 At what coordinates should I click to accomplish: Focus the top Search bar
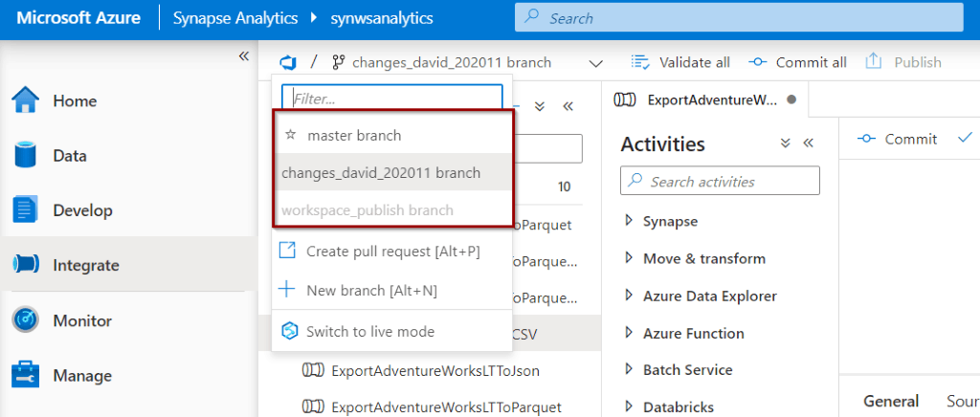739,18
